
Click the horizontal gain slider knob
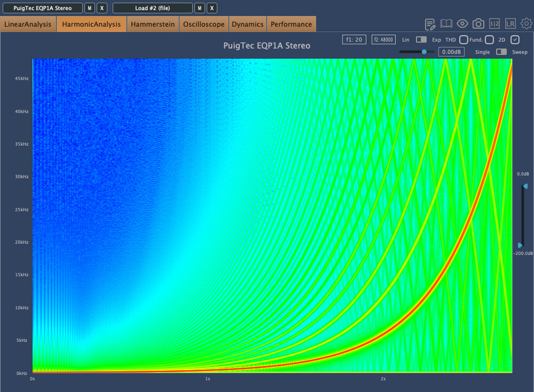(x=424, y=52)
